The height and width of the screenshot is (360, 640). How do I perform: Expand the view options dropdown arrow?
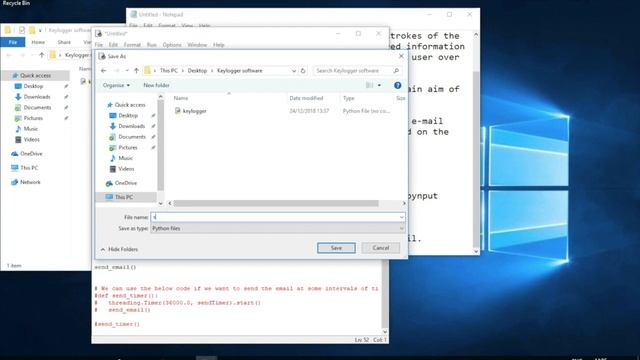tap(379, 85)
